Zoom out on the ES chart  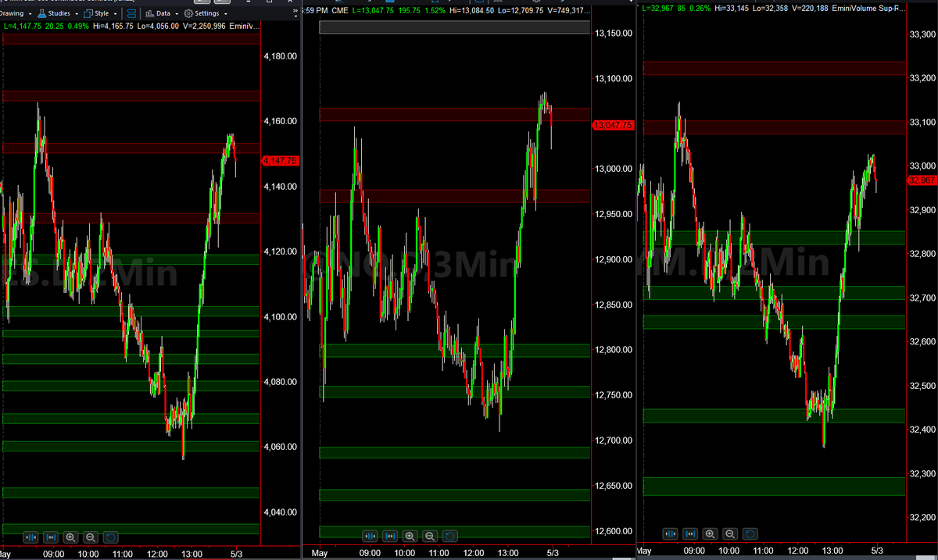(90, 537)
